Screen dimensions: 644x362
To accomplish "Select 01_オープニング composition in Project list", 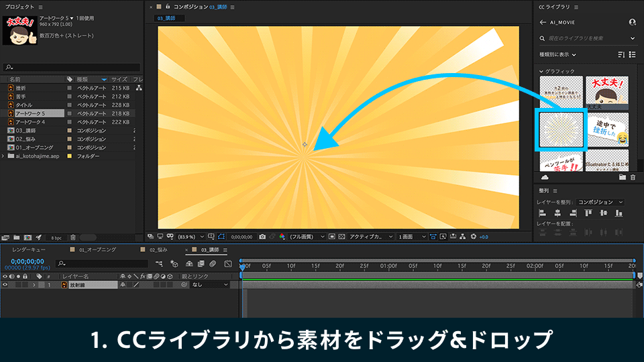I will pos(34,147).
